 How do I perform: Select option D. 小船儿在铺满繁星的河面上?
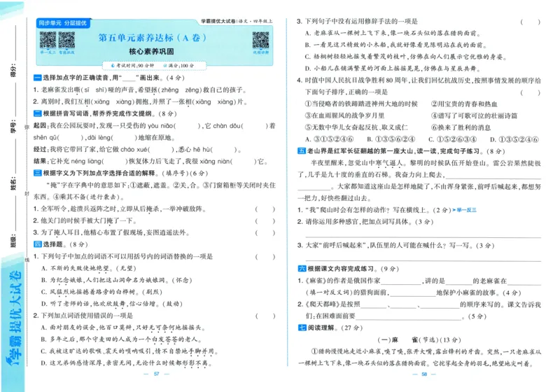[x=393, y=69]
